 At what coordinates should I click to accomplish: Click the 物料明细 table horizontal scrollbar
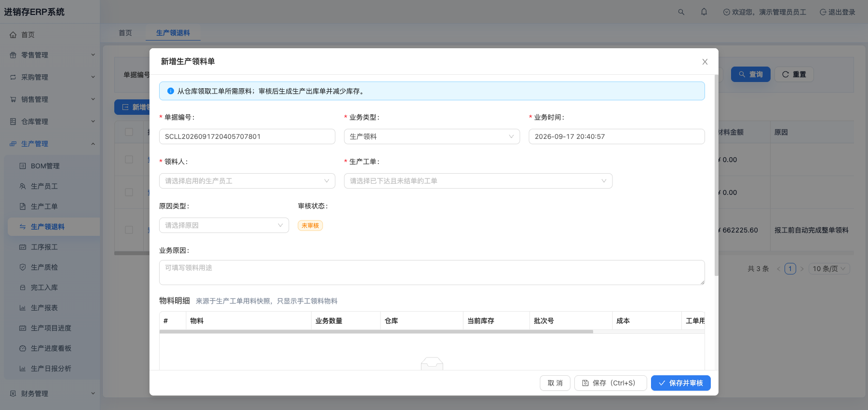point(376,332)
